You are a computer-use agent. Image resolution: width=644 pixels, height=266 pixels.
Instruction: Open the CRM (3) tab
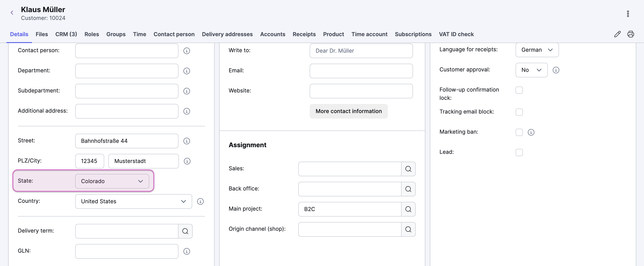[x=66, y=34]
